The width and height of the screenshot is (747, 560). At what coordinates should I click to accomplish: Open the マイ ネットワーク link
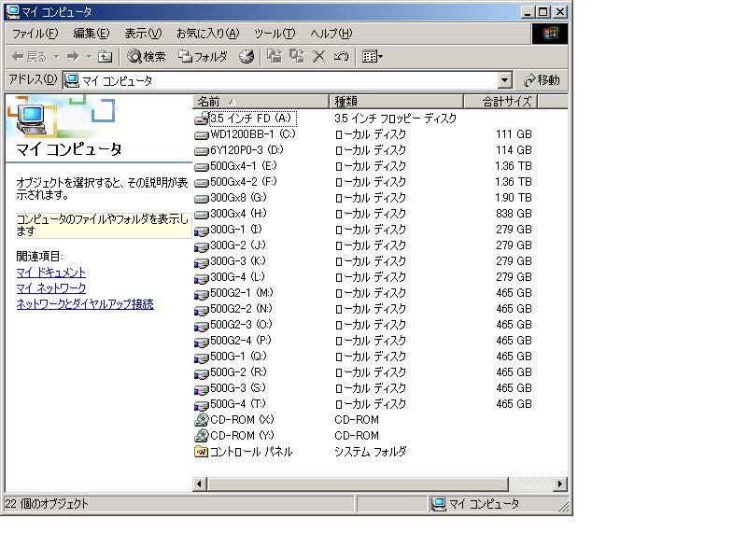point(51,288)
